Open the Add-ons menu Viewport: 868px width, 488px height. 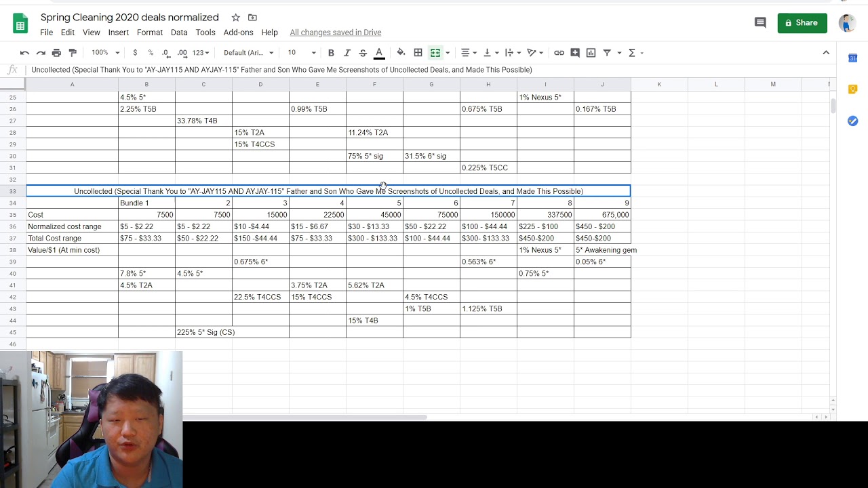point(238,33)
